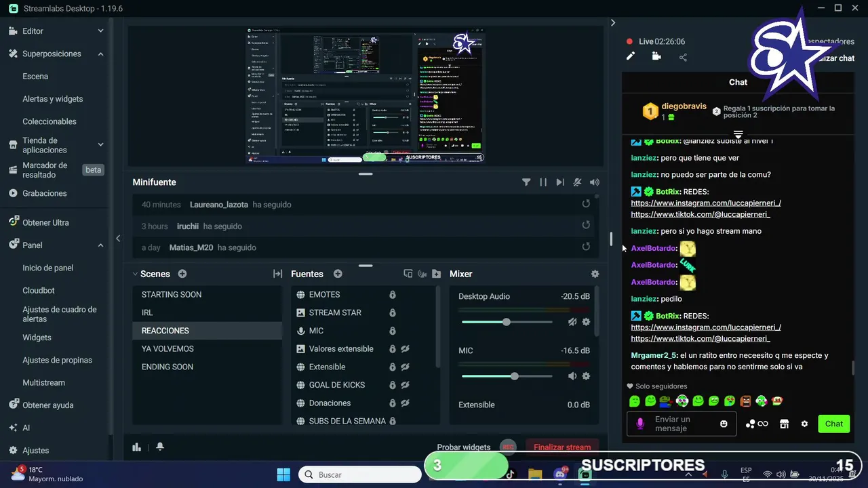Viewport: 868px width, 488px height.
Task: Collapse the Panel sidebar section
Action: pyautogui.click(x=100, y=245)
